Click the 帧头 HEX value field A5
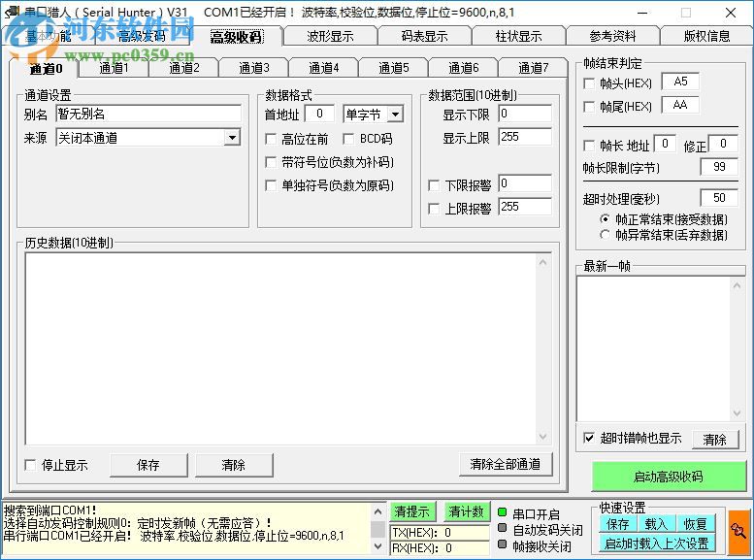Screen dimensions: 754x560 coord(680,82)
